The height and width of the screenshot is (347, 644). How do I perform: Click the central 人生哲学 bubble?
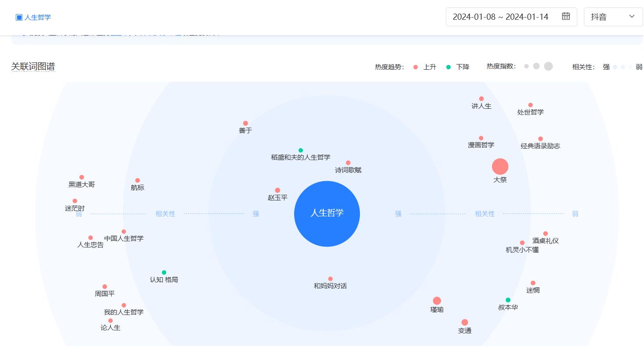327,214
